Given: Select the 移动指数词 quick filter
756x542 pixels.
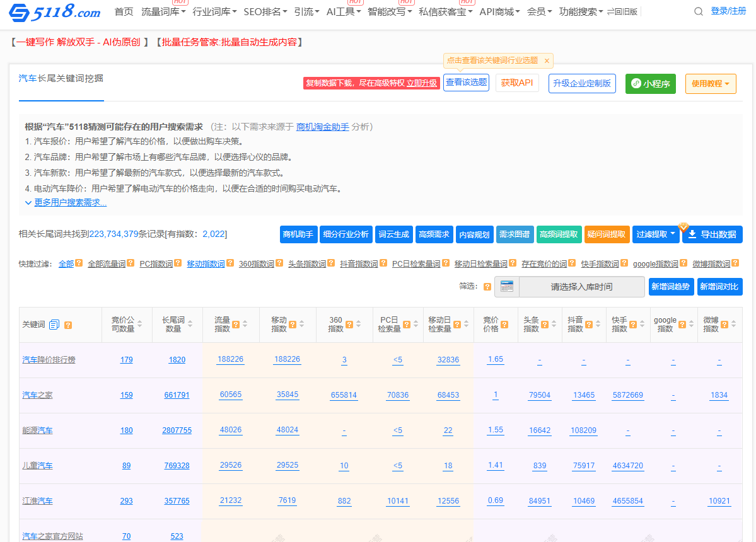Looking at the screenshot, I should [206, 264].
